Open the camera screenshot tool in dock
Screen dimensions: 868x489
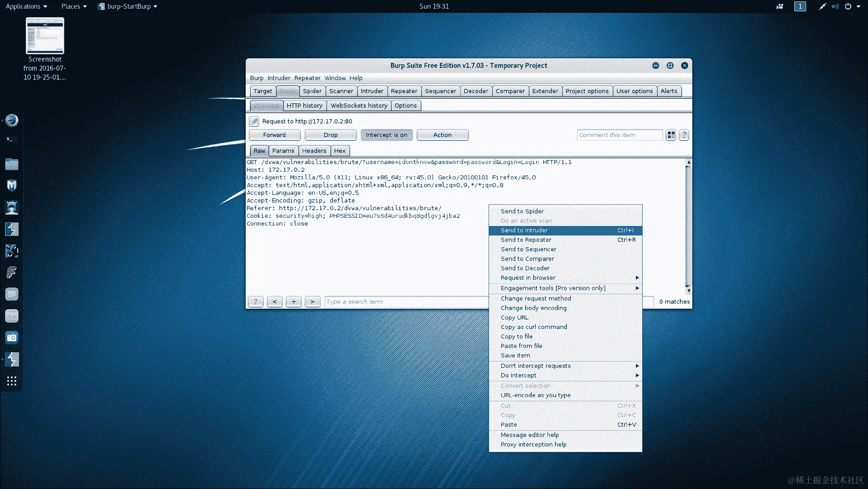pos(11,337)
